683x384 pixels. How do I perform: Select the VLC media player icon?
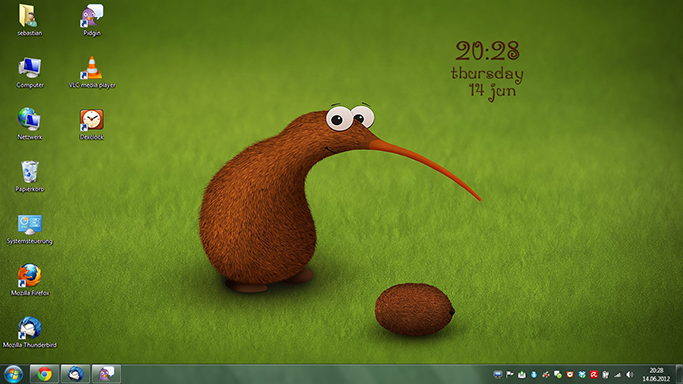pyautogui.click(x=92, y=72)
